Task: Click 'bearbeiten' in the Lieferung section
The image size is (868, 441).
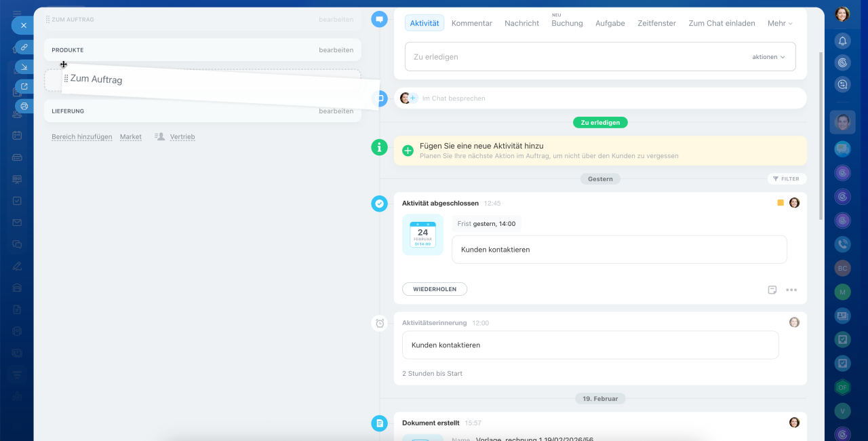Action: pos(336,111)
